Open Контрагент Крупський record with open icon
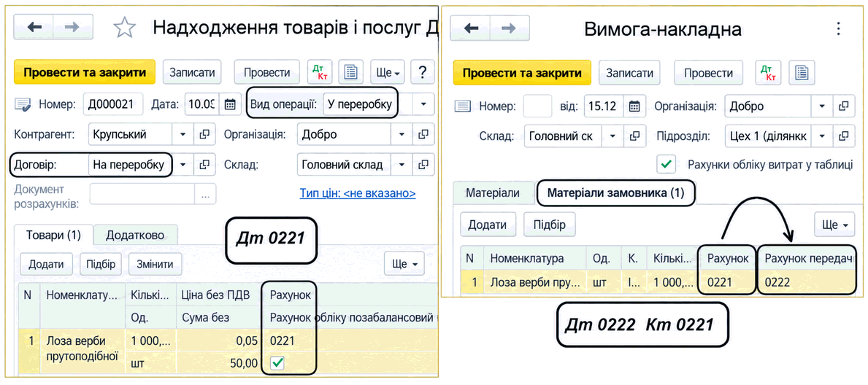This screenshot has height=385, width=868. click(x=204, y=134)
